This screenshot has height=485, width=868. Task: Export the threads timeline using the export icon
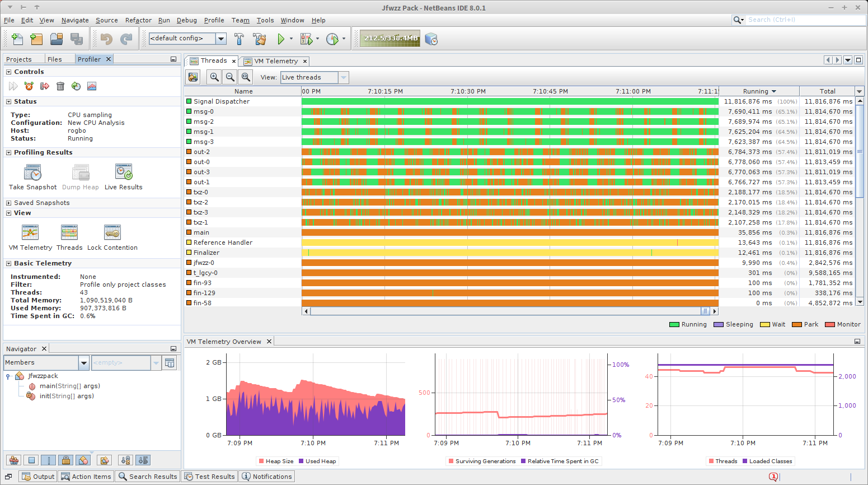[x=193, y=77]
